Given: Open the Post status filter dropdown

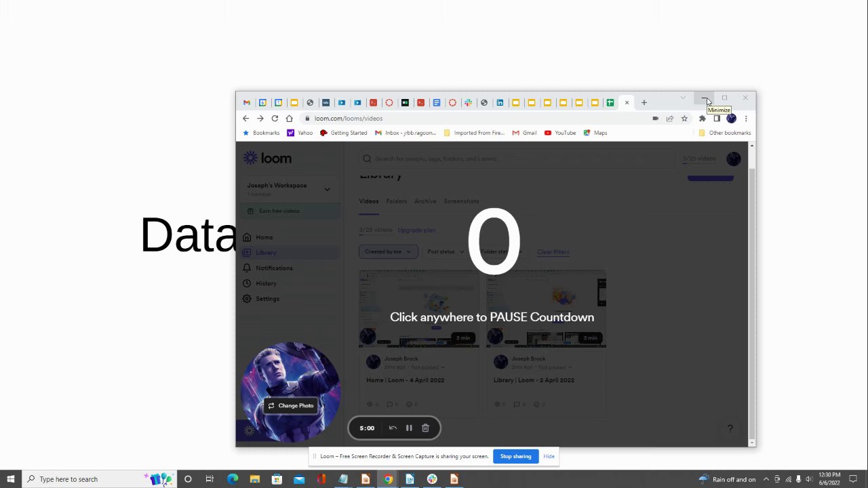Looking at the screenshot, I should [x=445, y=251].
